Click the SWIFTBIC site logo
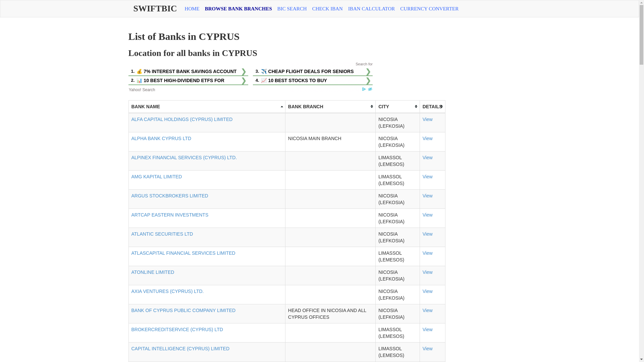644x362 pixels. pos(155,9)
